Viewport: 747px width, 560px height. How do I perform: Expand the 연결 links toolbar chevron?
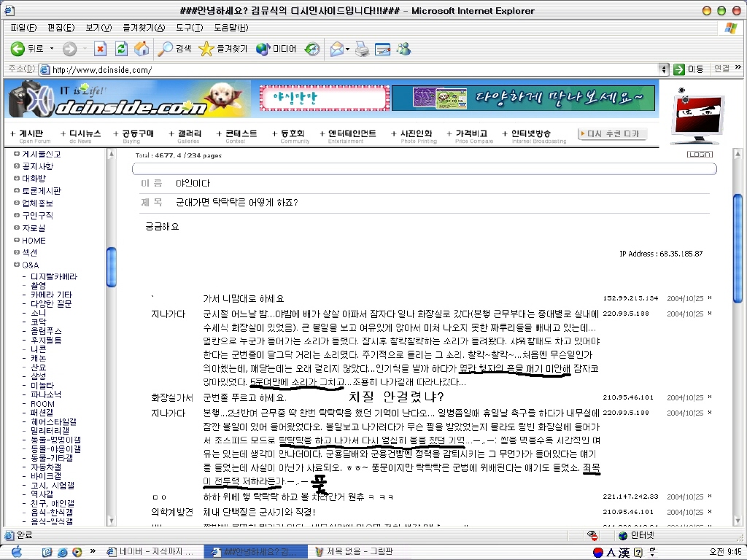[738, 68]
